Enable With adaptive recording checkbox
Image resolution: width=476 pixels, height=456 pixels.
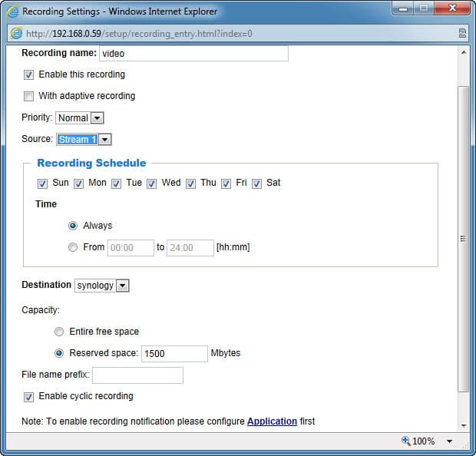pyautogui.click(x=28, y=96)
